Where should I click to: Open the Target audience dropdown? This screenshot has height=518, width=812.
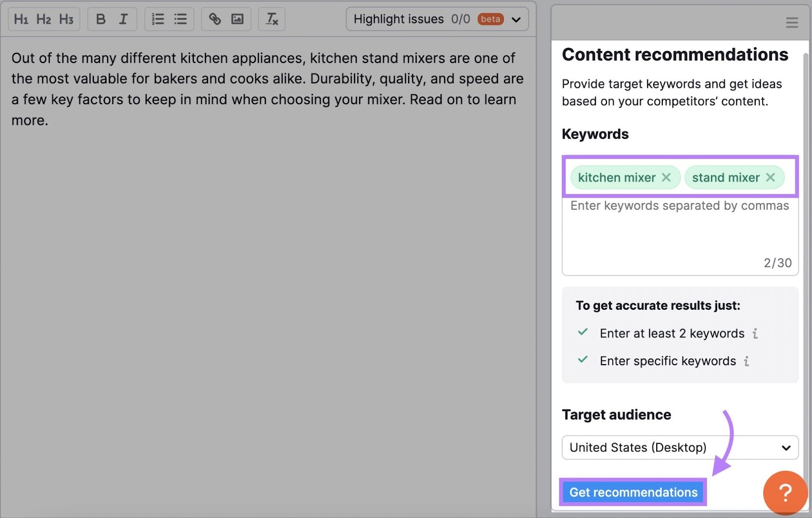tap(786, 447)
